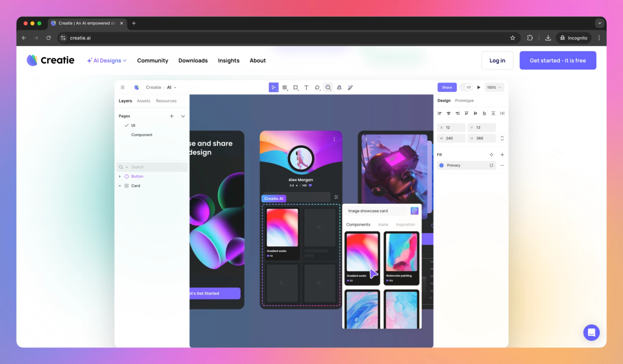Select the Frame tool in toolbar
Viewport: 623px width, 364px height.
pos(285,88)
